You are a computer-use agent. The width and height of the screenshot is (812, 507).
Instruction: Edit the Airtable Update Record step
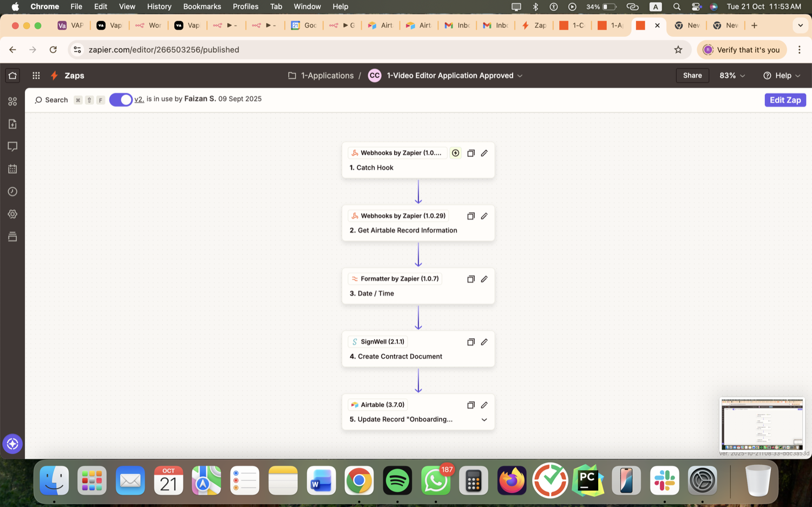click(484, 405)
